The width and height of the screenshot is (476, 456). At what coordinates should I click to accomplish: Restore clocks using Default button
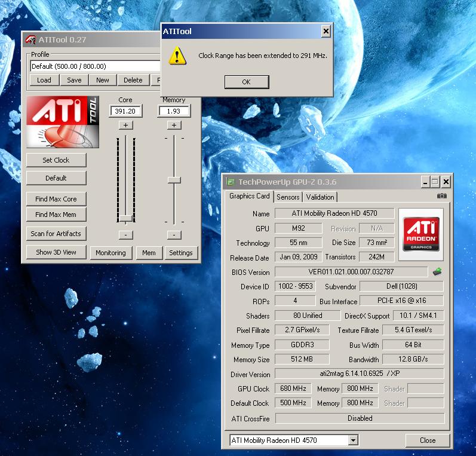tap(56, 178)
